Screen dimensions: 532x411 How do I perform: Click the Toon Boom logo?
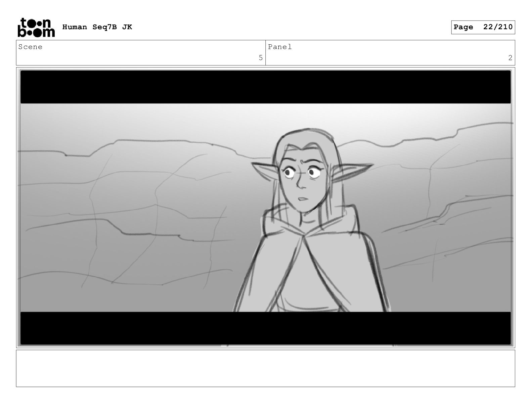point(36,27)
